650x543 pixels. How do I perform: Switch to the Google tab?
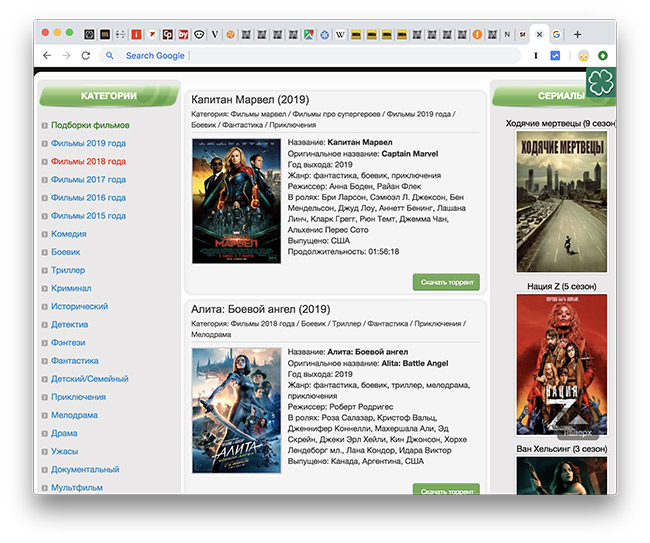click(556, 34)
